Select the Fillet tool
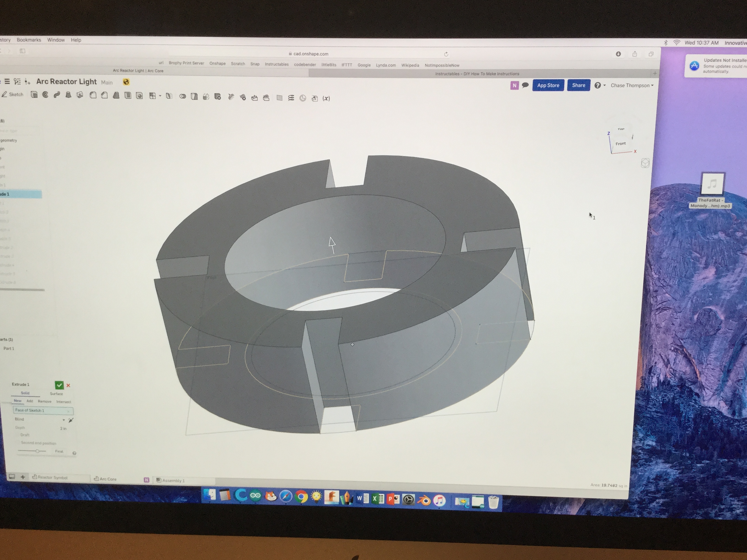 click(93, 95)
